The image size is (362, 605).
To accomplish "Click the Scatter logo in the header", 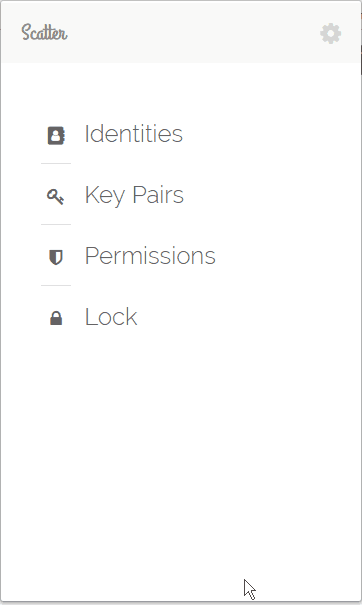I will [44, 32].
